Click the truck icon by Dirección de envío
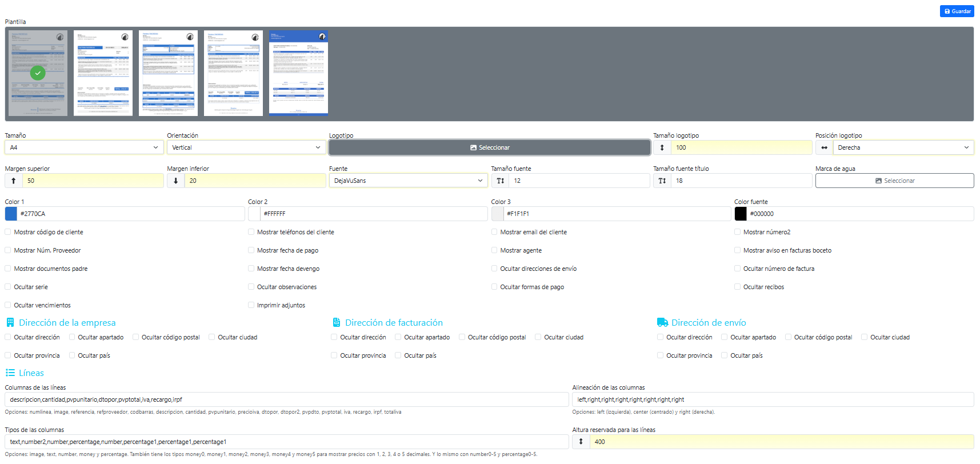980x464 pixels. coord(662,323)
